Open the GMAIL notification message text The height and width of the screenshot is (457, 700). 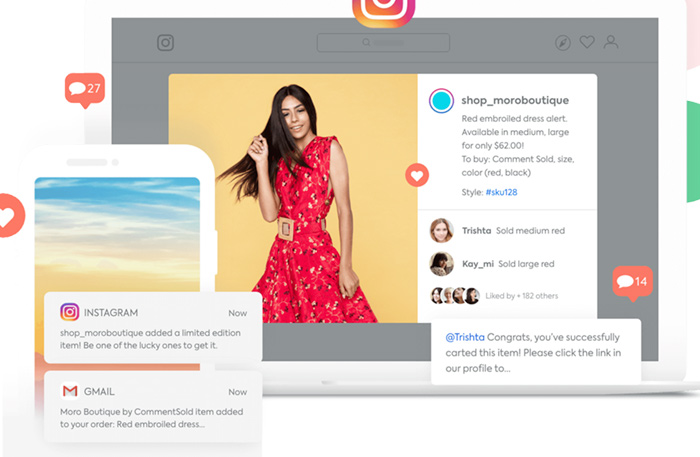tap(151, 418)
